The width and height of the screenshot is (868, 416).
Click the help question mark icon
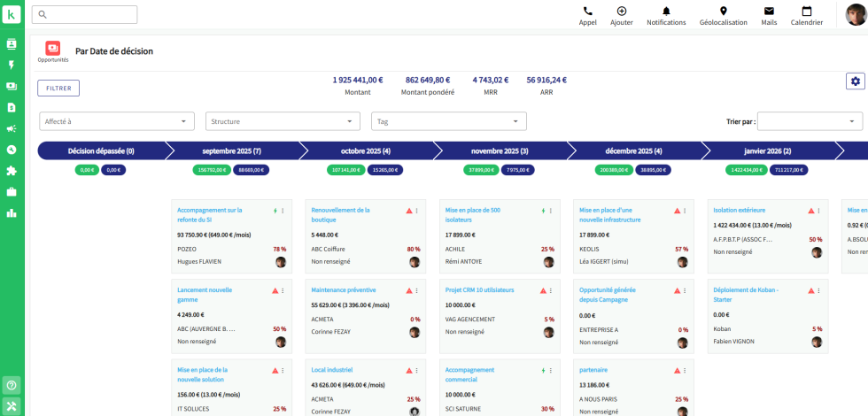click(x=12, y=384)
